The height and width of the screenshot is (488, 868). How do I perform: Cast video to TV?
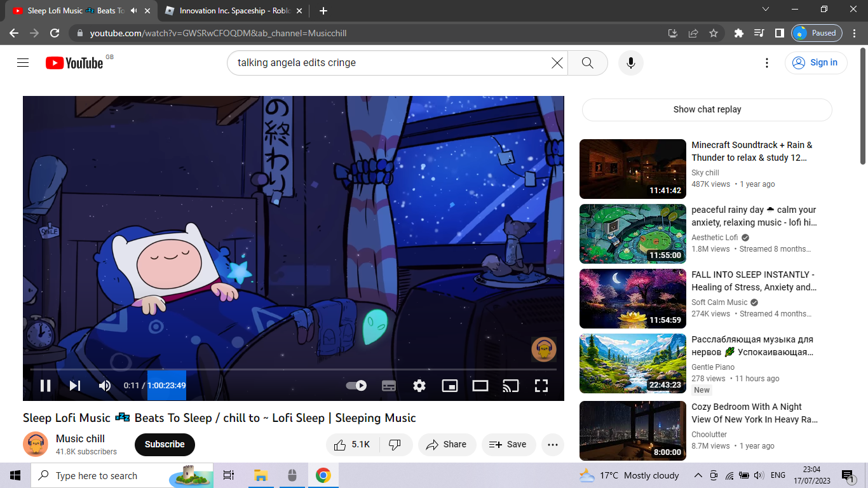[511, 385]
